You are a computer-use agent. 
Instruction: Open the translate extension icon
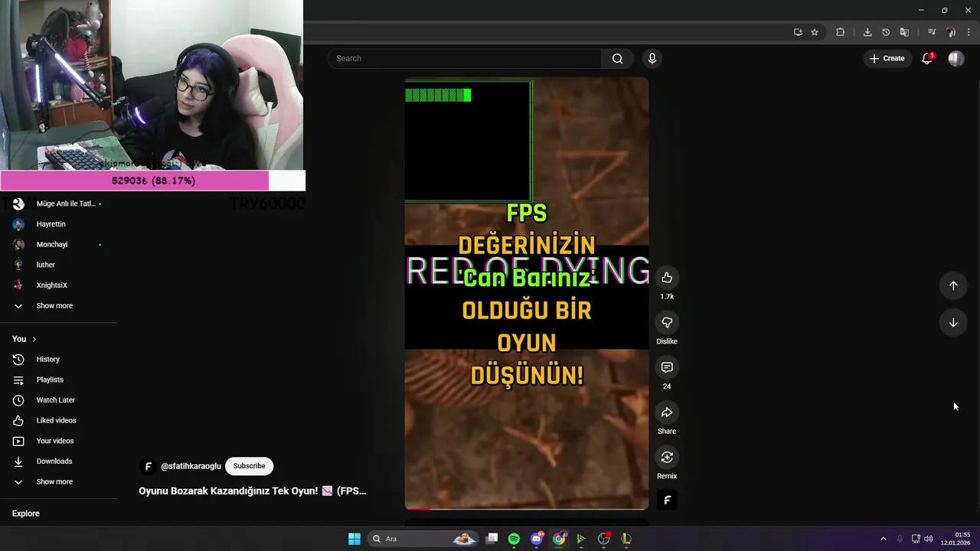(904, 32)
